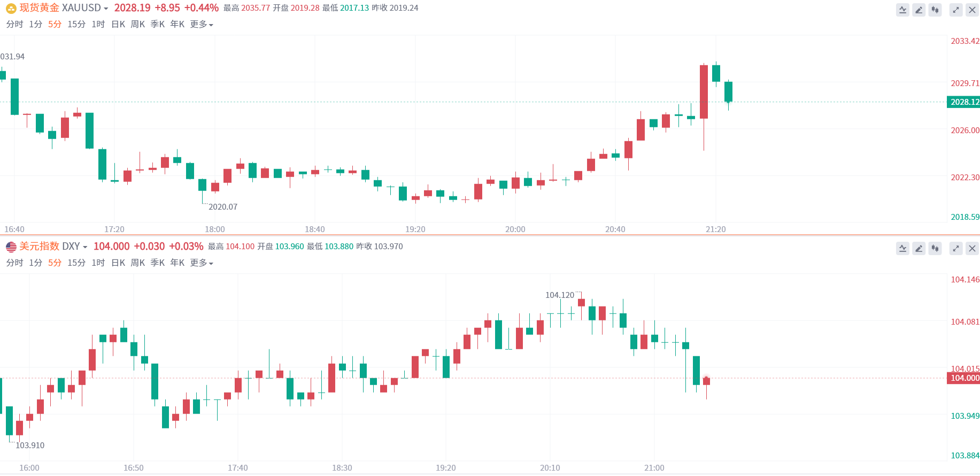Screen dimensions: 980x476
Task: Expand the XAUUSD chart to fullscreen
Action: [x=956, y=10]
